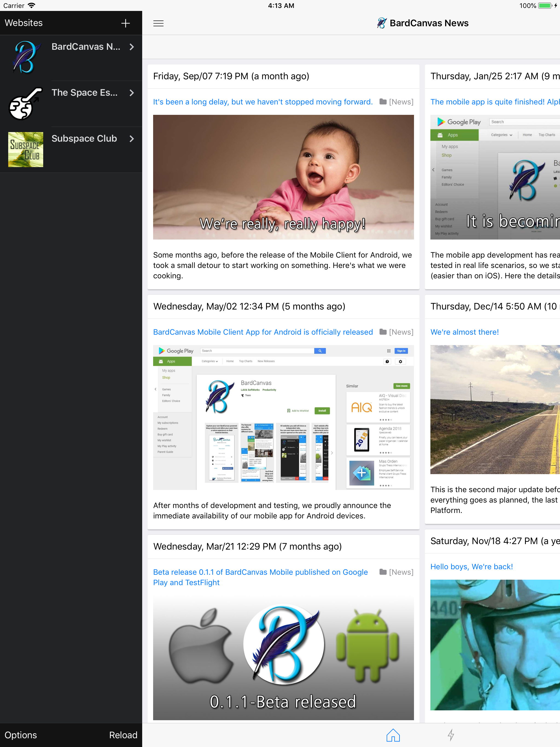Tap the happy baby image thumbnail
The height and width of the screenshot is (747, 560).
click(x=283, y=177)
